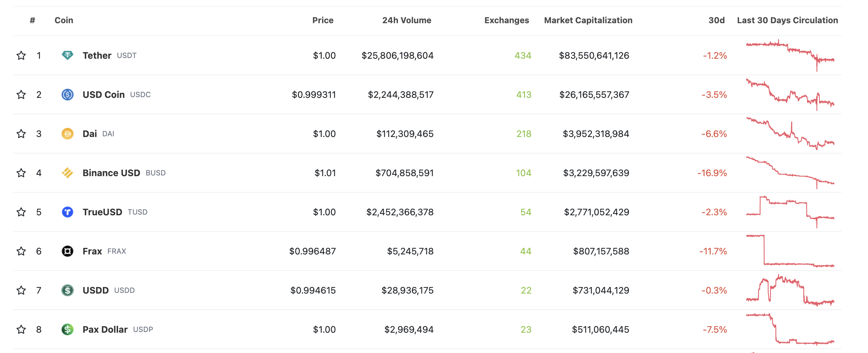Click the Tether coin logo icon
868x353 pixels.
point(67,55)
